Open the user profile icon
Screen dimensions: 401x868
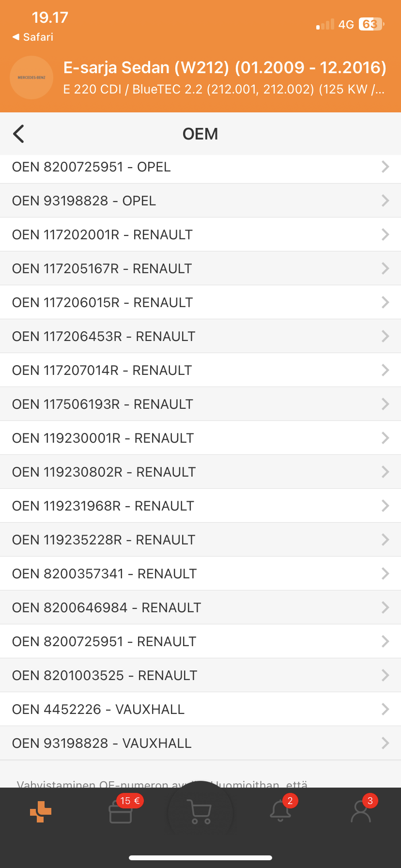361,812
